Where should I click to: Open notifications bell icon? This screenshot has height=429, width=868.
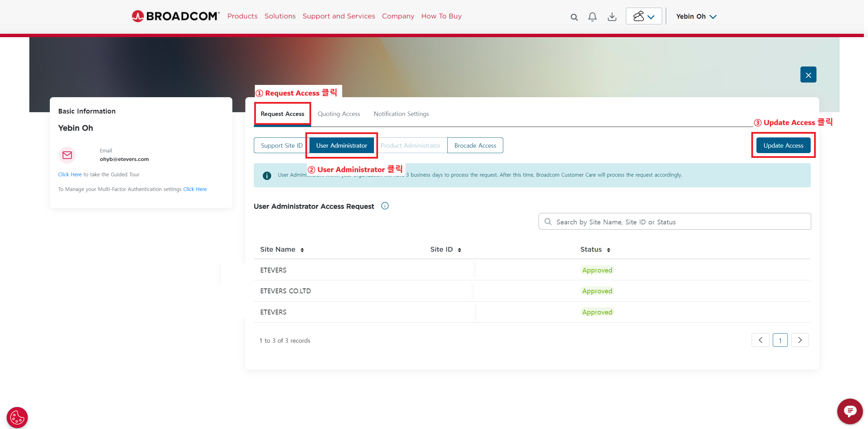592,17
